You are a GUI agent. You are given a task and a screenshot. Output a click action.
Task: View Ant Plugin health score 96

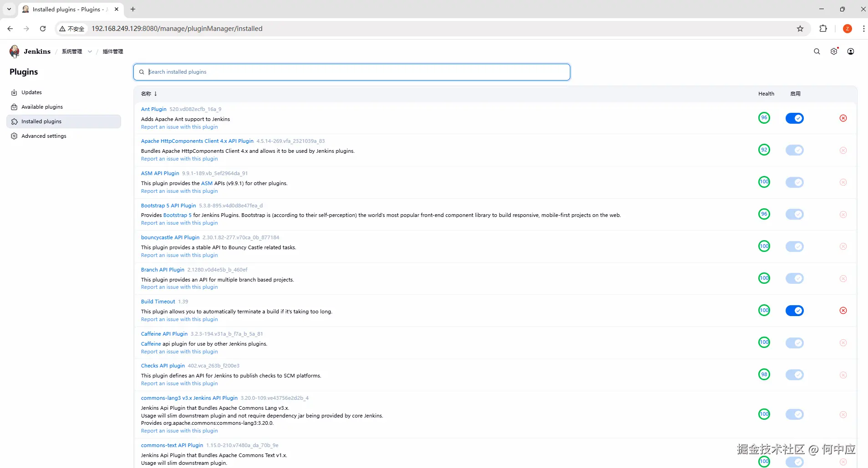click(x=764, y=118)
